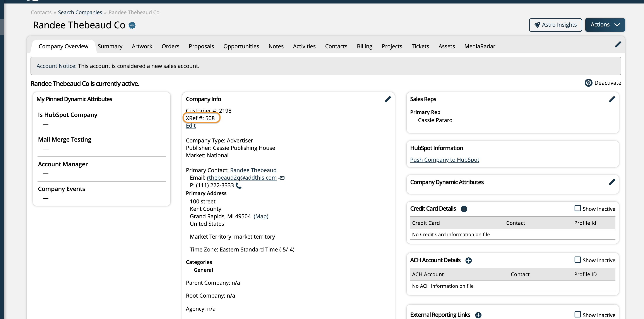644x319 pixels.
Task: Add External Reporting Link with plus icon
Action: (478, 315)
